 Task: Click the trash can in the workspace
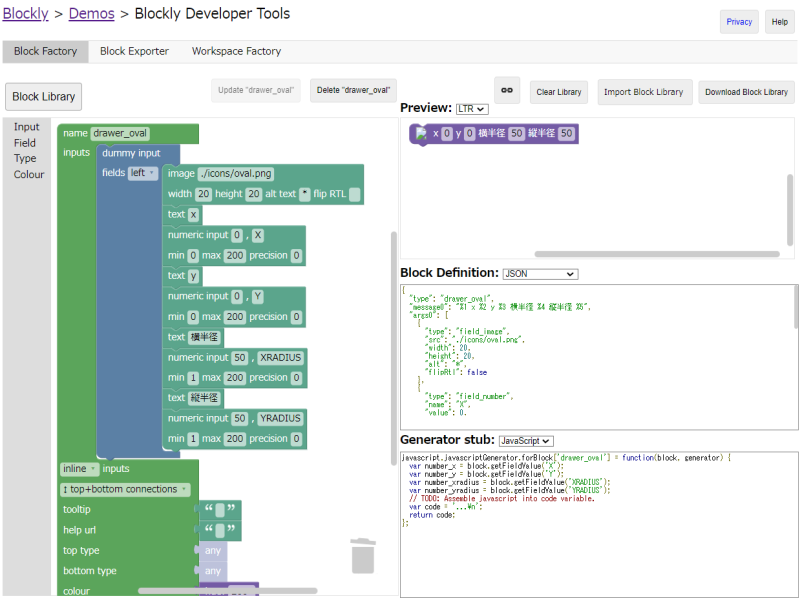[363, 556]
